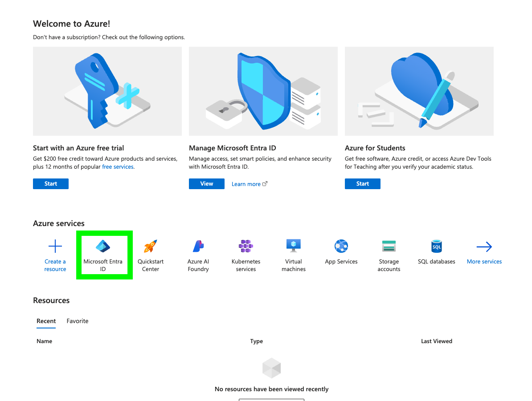Click More services arrow
The width and height of the screenshot is (532, 401).
484,247
